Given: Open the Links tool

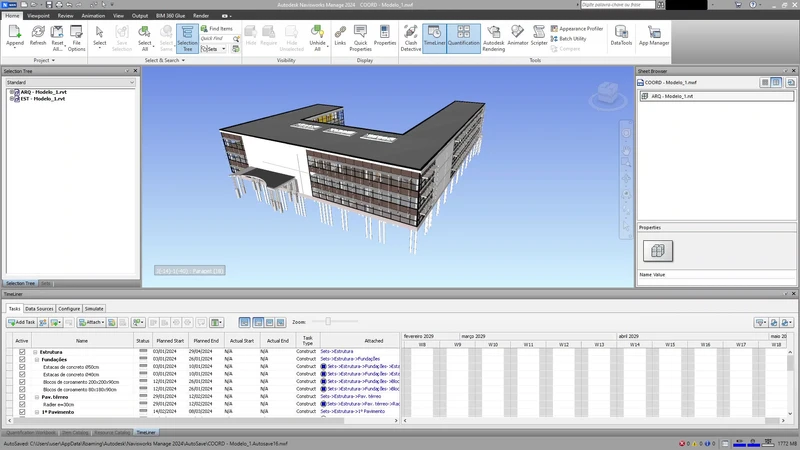Looking at the screenshot, I should point(340,37).
